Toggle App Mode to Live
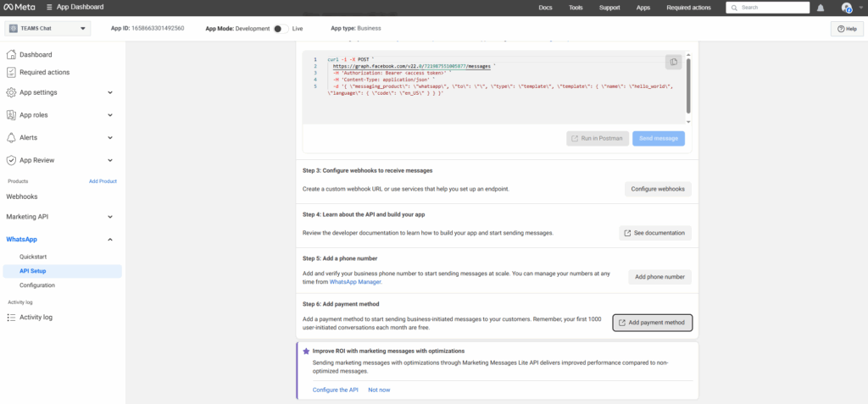Viewport: 868px width, 404px height. pyautogui.click(x=281, y=28)
